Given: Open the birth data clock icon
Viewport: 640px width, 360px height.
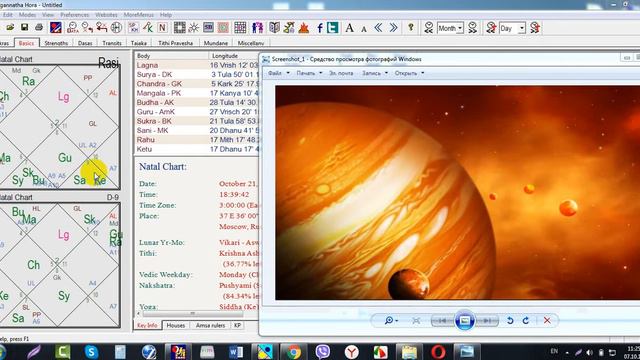Looking at the screenshot, I should coord(72,28).
